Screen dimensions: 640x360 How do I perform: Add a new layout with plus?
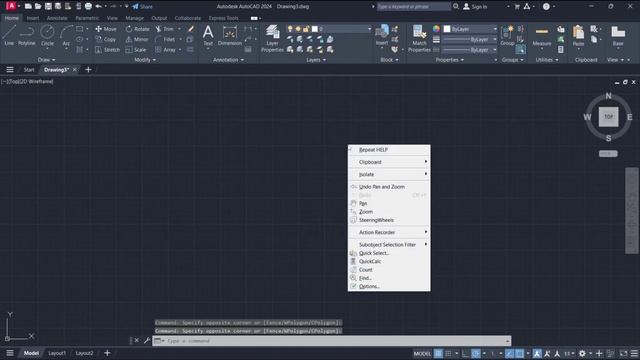107,353
